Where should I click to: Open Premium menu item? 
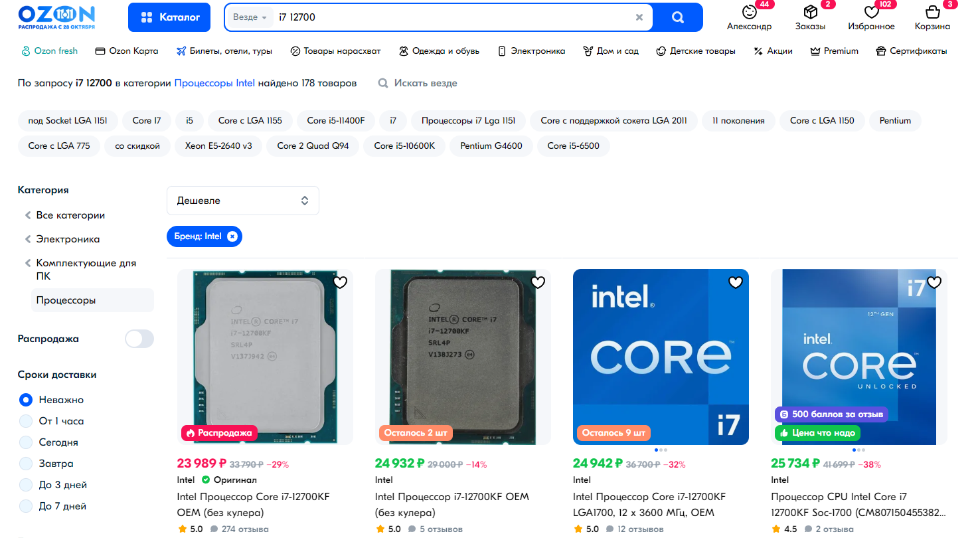(x=835, y=51)
